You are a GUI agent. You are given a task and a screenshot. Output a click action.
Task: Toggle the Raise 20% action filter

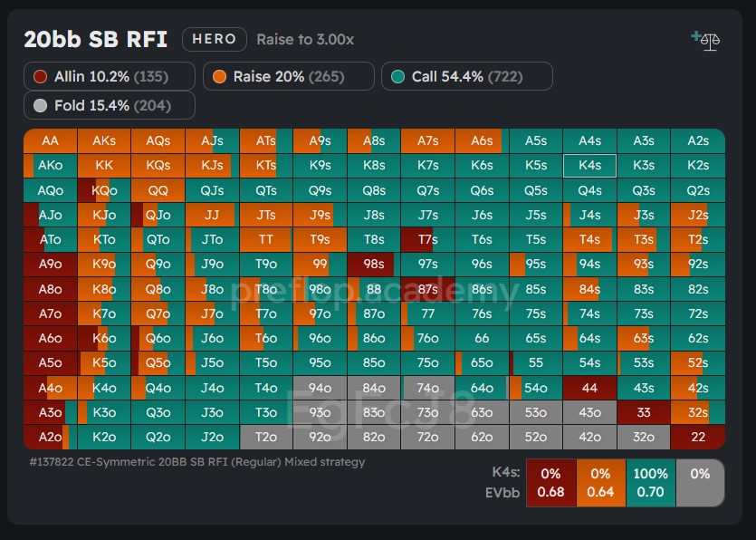point(288,77)
